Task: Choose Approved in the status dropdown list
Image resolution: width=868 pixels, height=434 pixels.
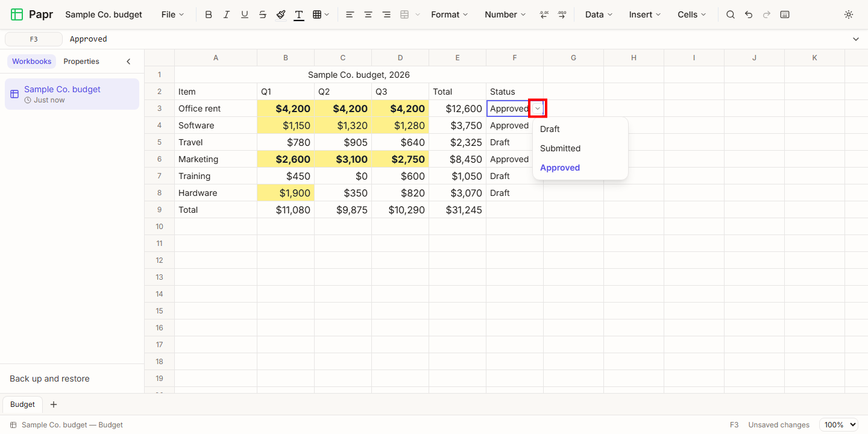Action: point(580,168)
